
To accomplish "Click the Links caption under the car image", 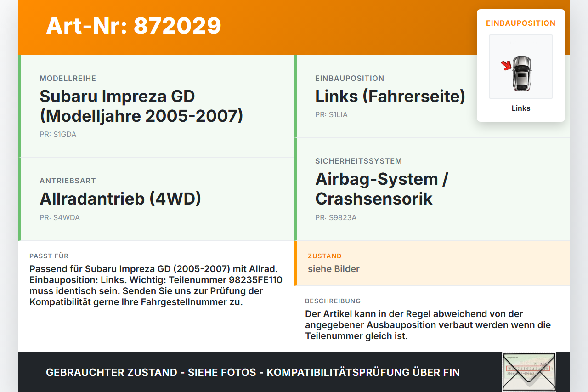I will (521, 108).
